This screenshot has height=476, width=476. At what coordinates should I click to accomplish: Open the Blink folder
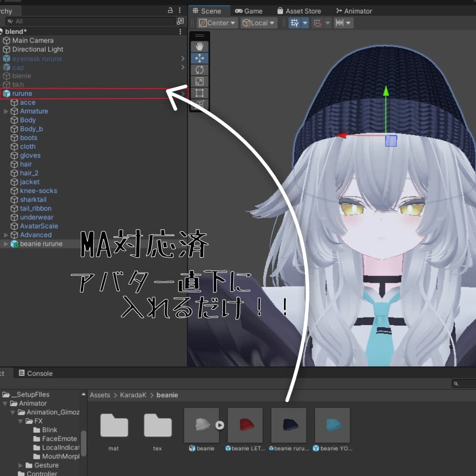click(x=46, y=430)
